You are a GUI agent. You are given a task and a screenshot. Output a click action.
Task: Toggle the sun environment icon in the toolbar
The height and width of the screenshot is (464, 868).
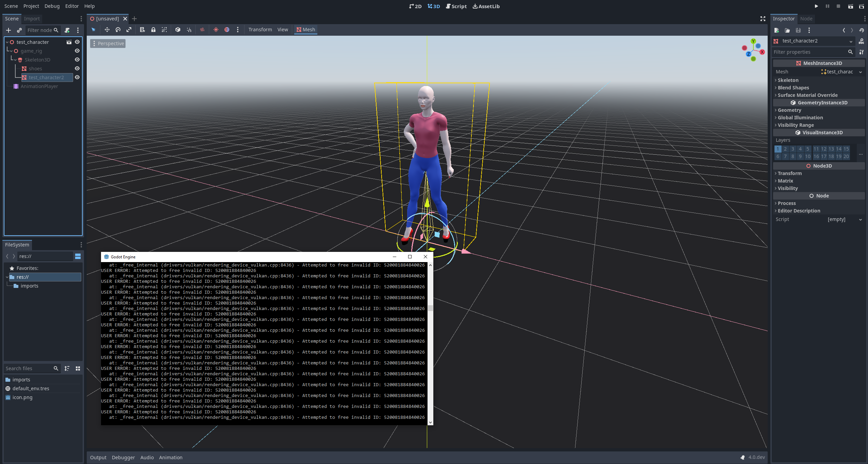(x=216, y=30)
